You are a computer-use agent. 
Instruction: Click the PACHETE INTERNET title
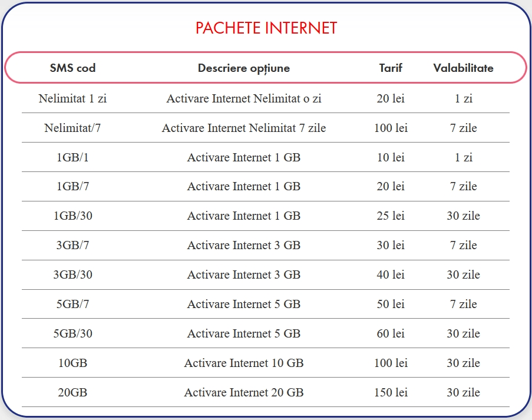click(x=266, y=28)
